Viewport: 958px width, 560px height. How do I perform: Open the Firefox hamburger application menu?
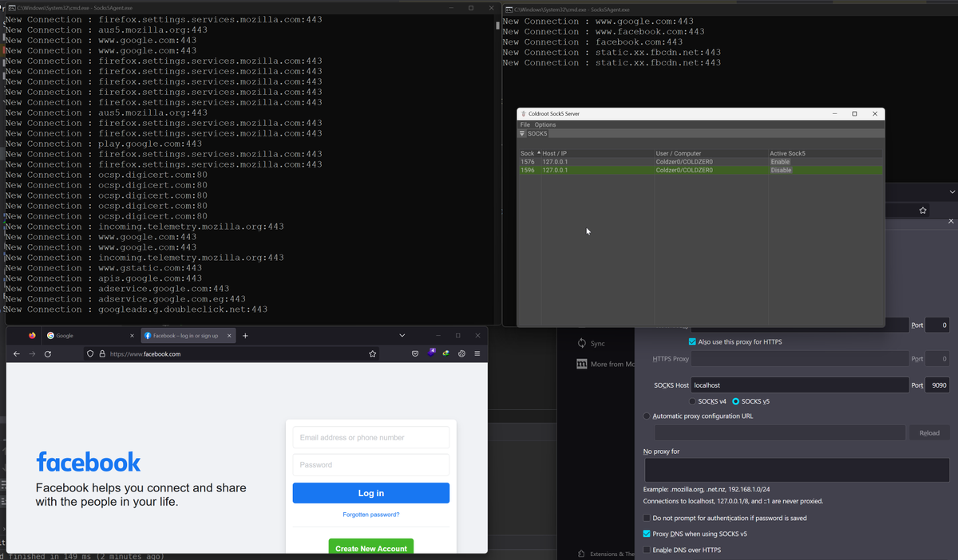pyautogui.click(x=477, y=353)
